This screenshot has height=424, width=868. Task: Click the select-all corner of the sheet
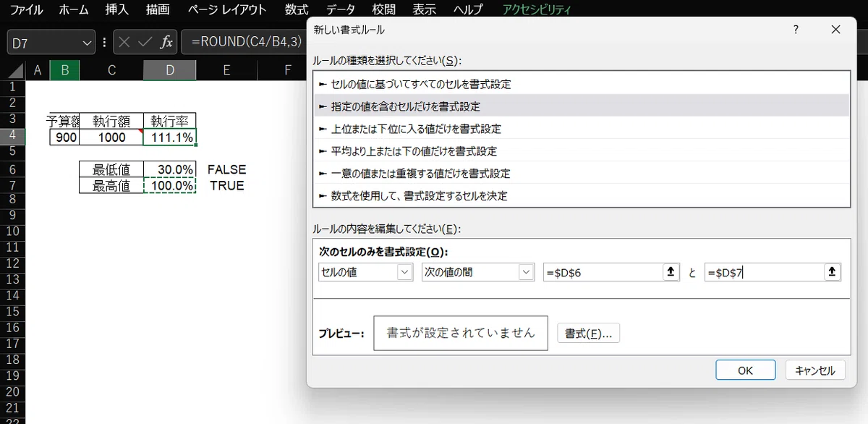pos(12,69)
